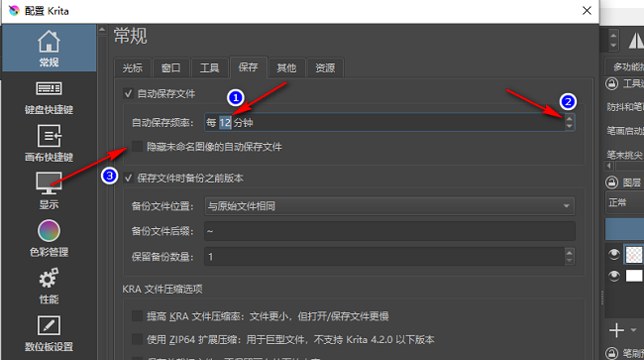Enable 隐藏未命名图像的自动保存文件 checkbox
Screen dimensions: 644x360
click(137, 147)
